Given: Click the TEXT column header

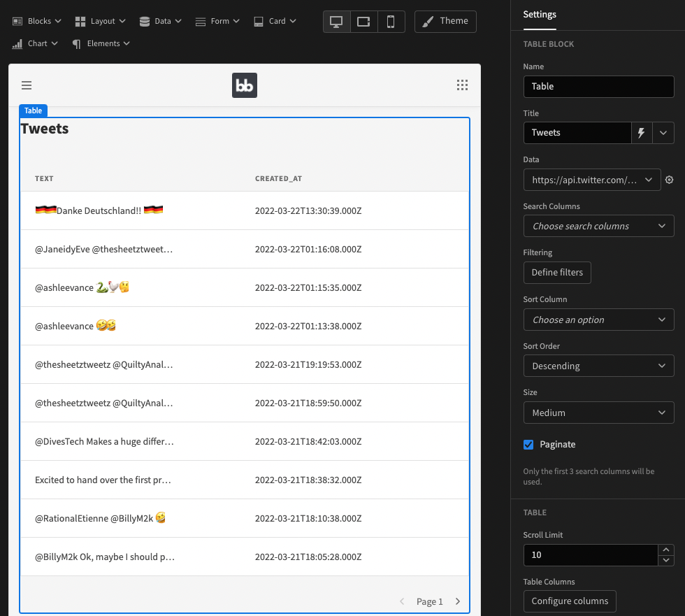Looking at the screenshot, I should coord(44,179).
